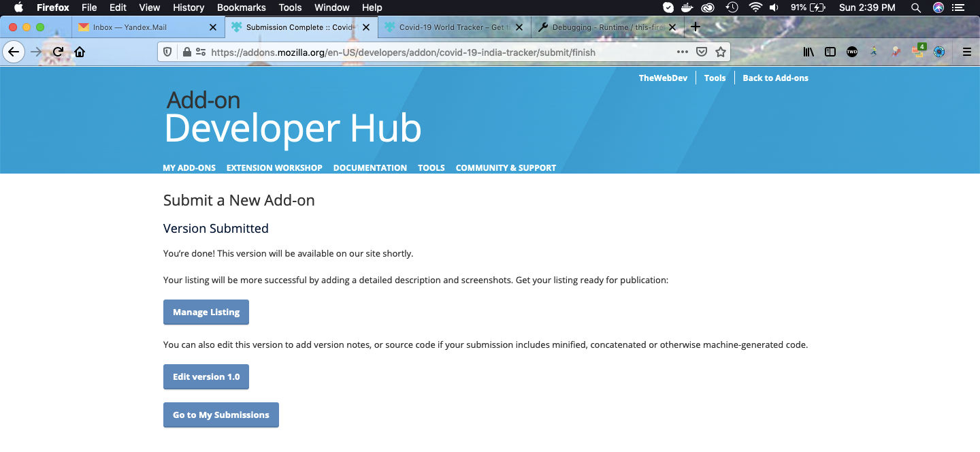Open the Apple menu

tap(18, 7)
